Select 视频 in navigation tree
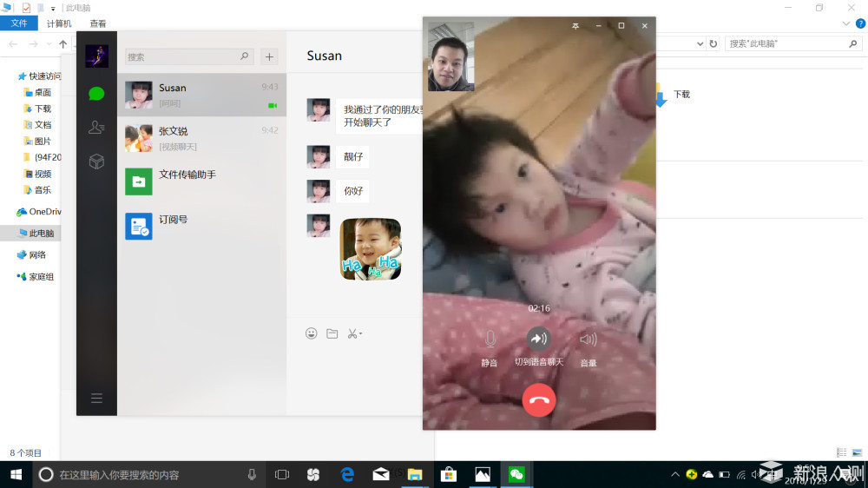Image resolution: width=868 pixels, height=488 pixels. [x=37, y=174]
